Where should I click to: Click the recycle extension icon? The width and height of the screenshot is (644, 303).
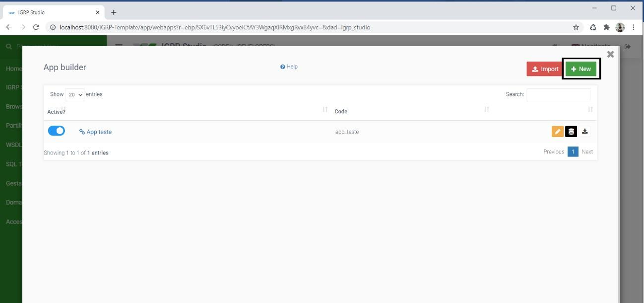593,27
